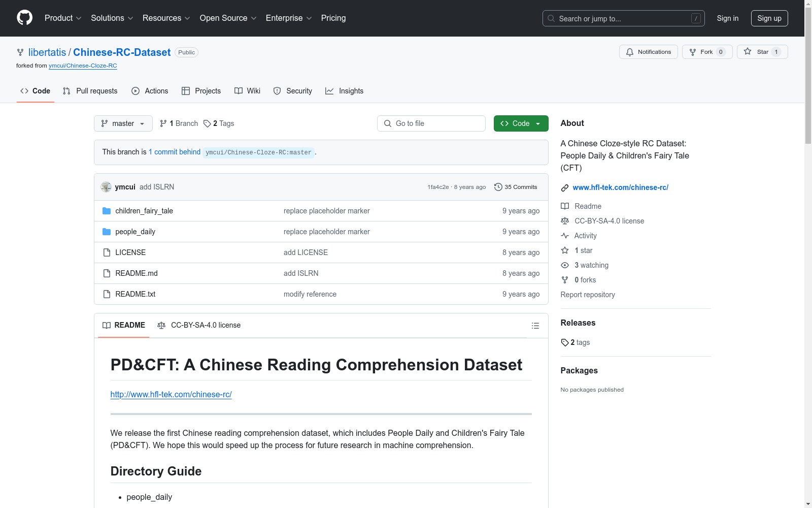This screenshot has height=508, width=812.
Task: Open the http://www.hfl-tek.com/chinese-rc/ README link
Action: 171,394
